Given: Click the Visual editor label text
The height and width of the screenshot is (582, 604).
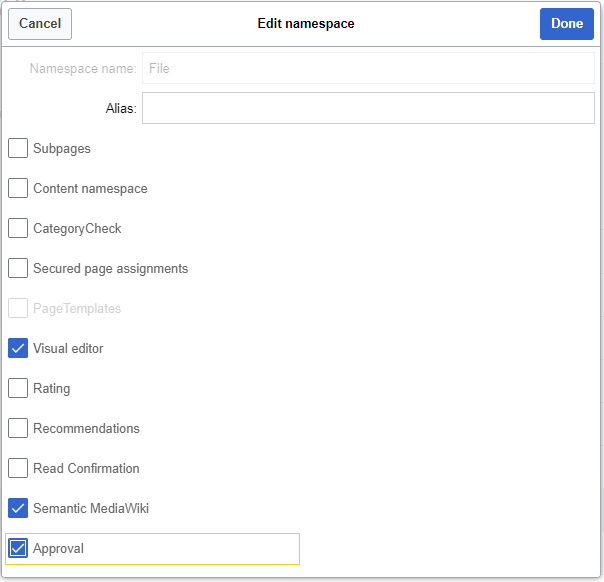Looking at the screenshot, I should [x=68, y=348].
